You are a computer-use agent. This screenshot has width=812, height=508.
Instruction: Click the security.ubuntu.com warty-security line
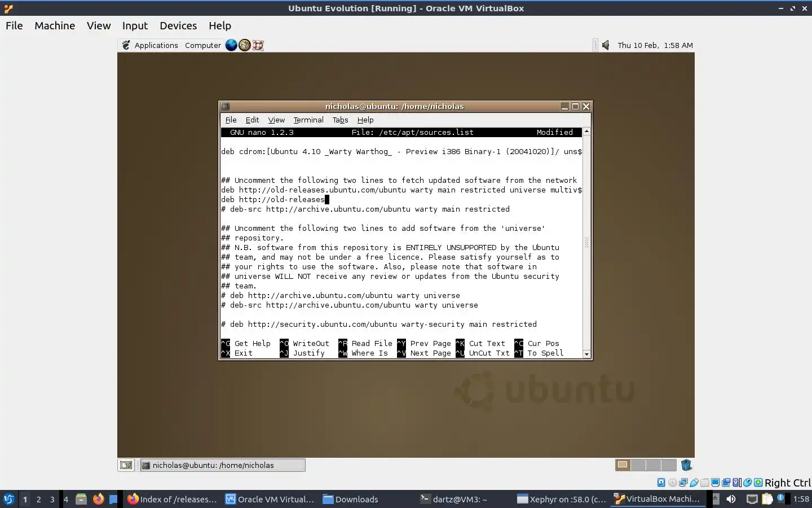pos(379,324)
